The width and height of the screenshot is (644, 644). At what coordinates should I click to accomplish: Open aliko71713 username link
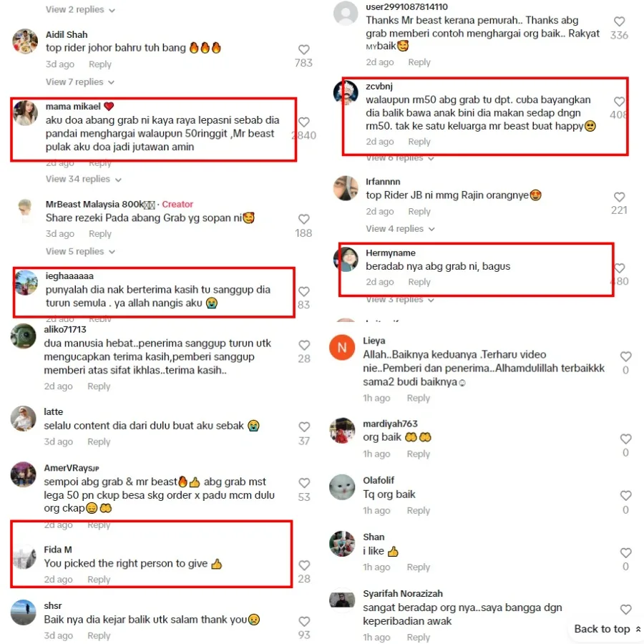pyautogui.click(x=65, y=329)
